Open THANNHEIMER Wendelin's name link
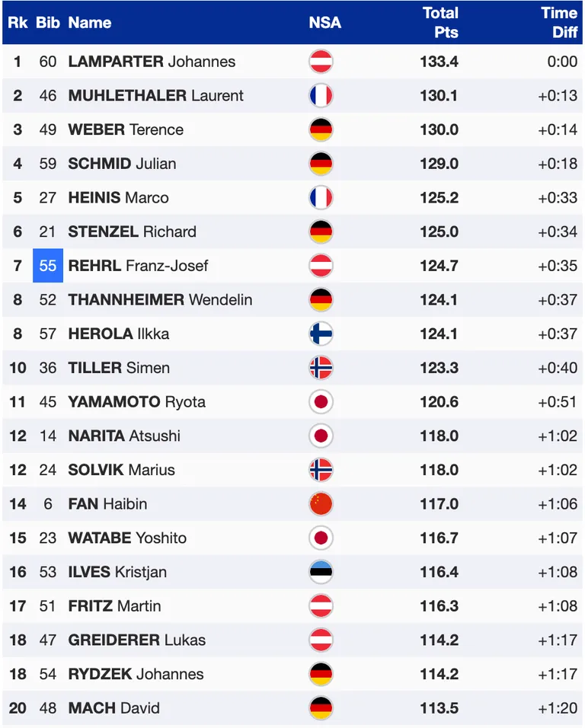Viewport: 585px width, 728px height. point(160,299)
